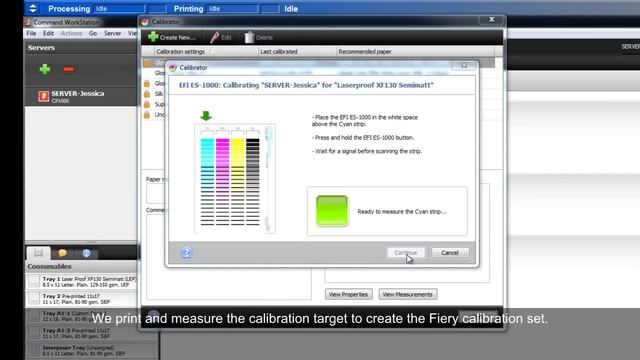Open the yellow messages tab icon
Viewport: 640px width, 360px height.
tap(62, 253)
